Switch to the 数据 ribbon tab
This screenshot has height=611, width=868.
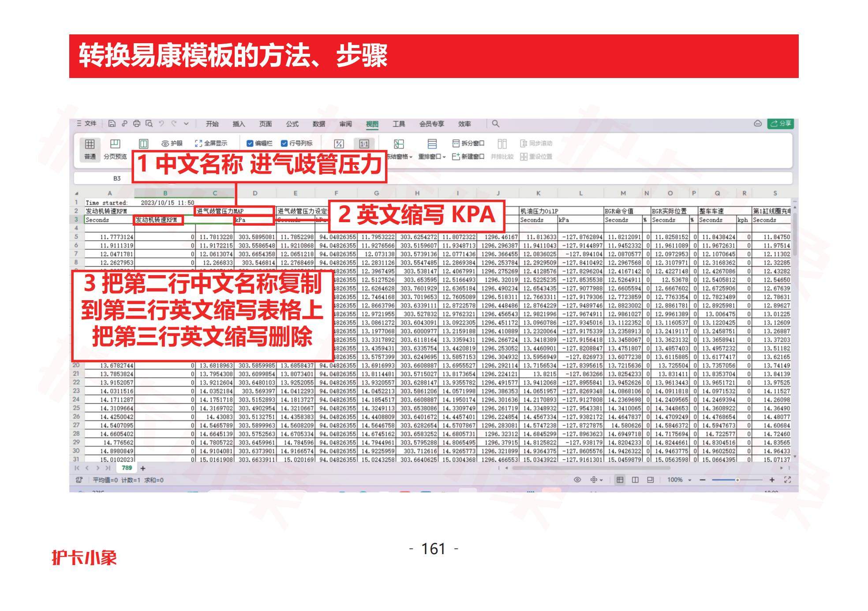pos(319,124)
